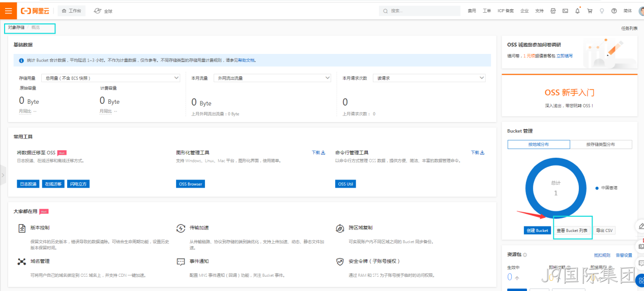This screenshot has width=644, height=291.
Task: Focus the top 搜索 search field
Action: (420, 11)
